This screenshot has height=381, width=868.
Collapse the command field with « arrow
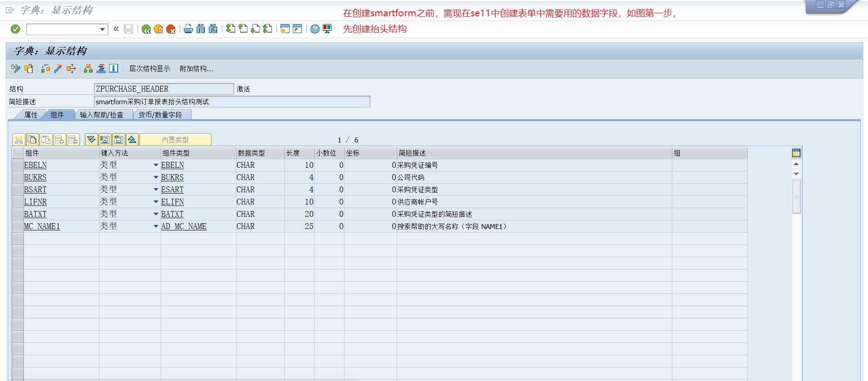116,29
